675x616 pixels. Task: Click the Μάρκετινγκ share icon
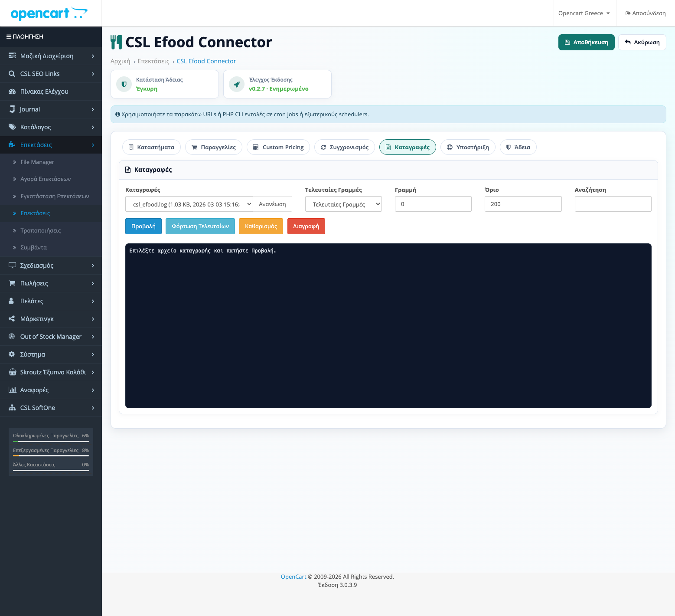12,319
